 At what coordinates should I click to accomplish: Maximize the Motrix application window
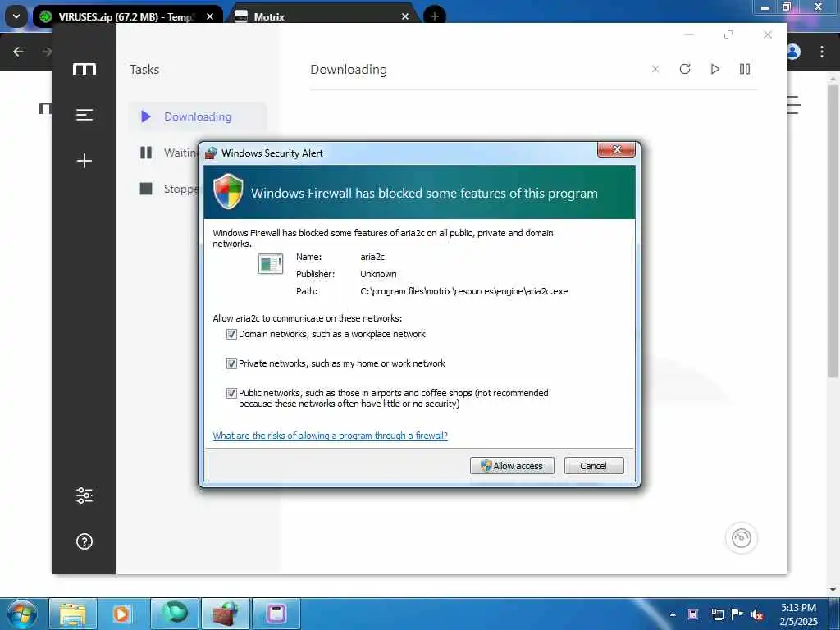pyautogui.click(x=728, y=34)
